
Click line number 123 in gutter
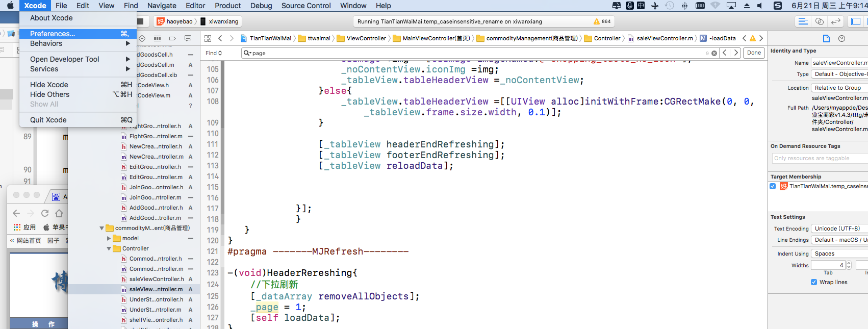213,273
